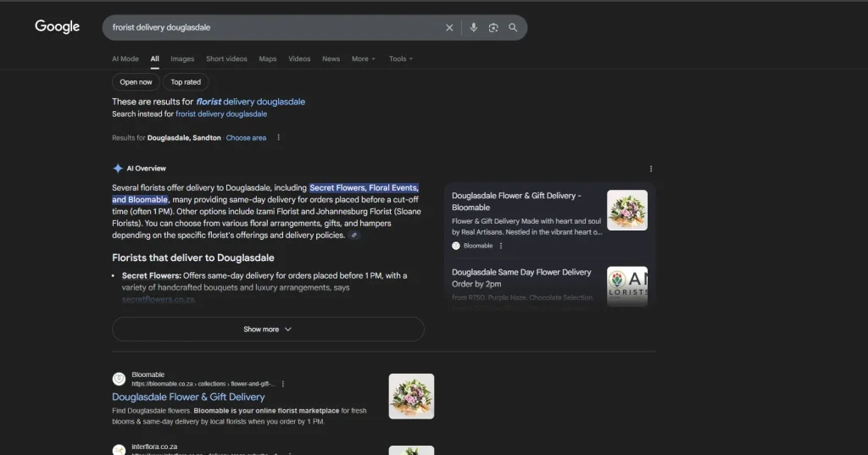Viewport: 868px width, 455px height.
Task: Click Bloomable favicon in search result
Action: [x=119, y=379]
